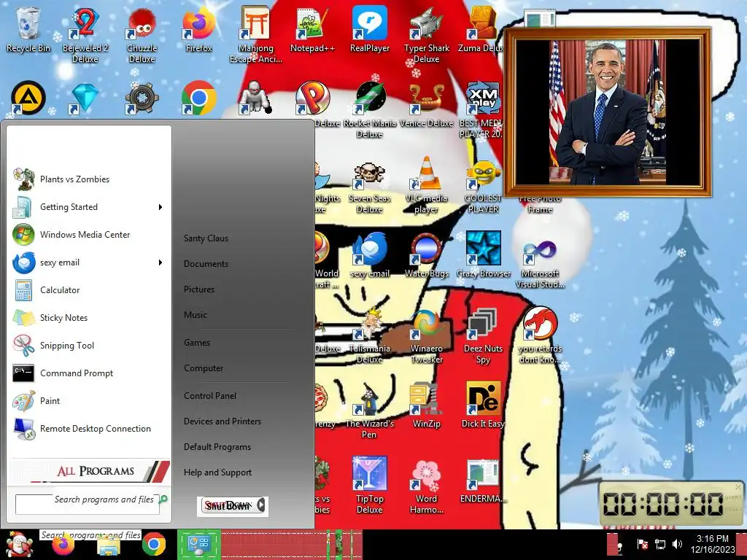Open Talismania Deluxe desktop icon

[x=370, y=336]
